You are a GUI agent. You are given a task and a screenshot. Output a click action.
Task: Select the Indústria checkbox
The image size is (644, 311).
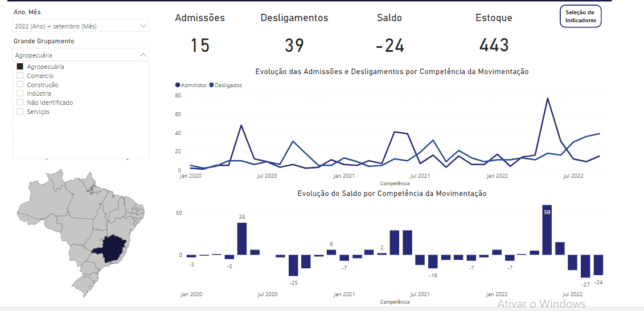20,93
